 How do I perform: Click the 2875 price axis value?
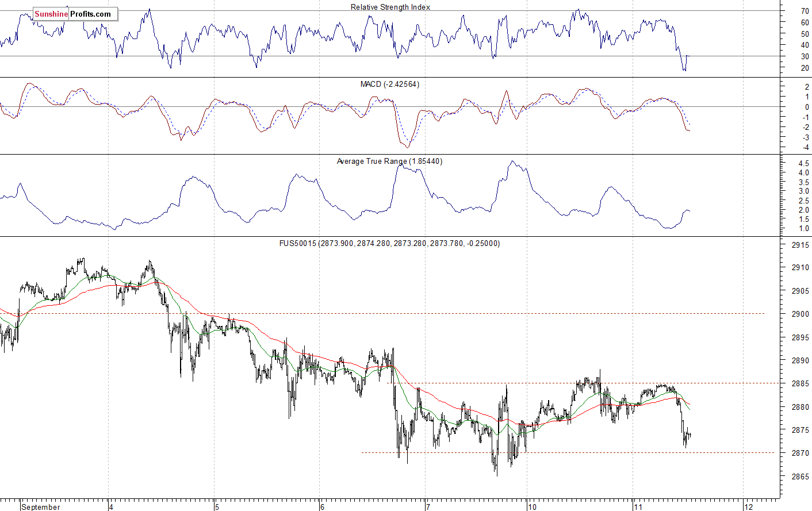pyautogui.click(x=800, y=430)
